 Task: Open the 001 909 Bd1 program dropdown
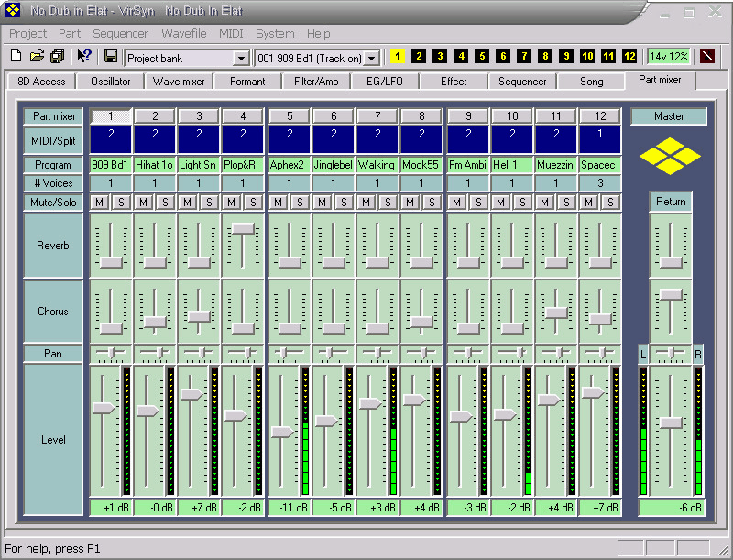click(x=371, y=59)
